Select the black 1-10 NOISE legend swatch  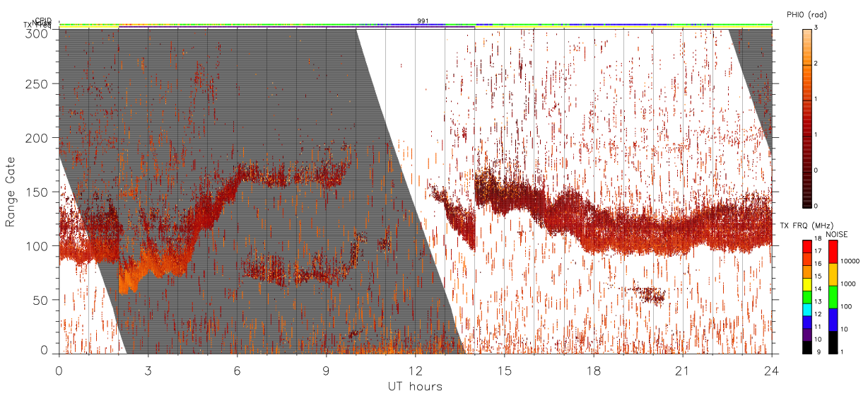pyautogui.click(x=833, y=341)
